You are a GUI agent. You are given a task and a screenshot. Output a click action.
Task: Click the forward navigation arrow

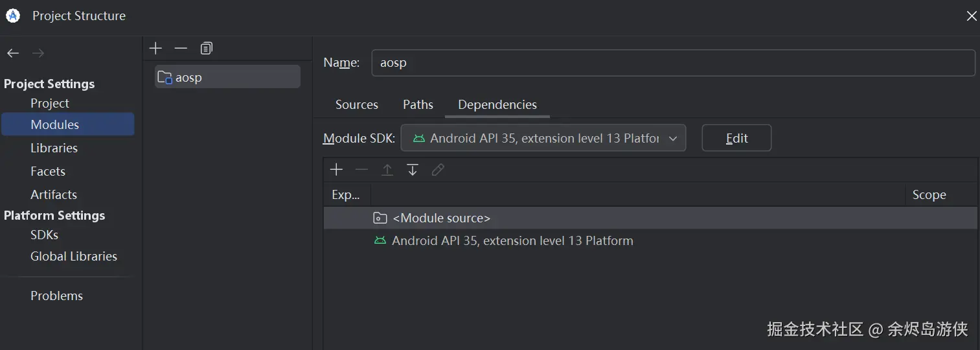pos(38,53)
